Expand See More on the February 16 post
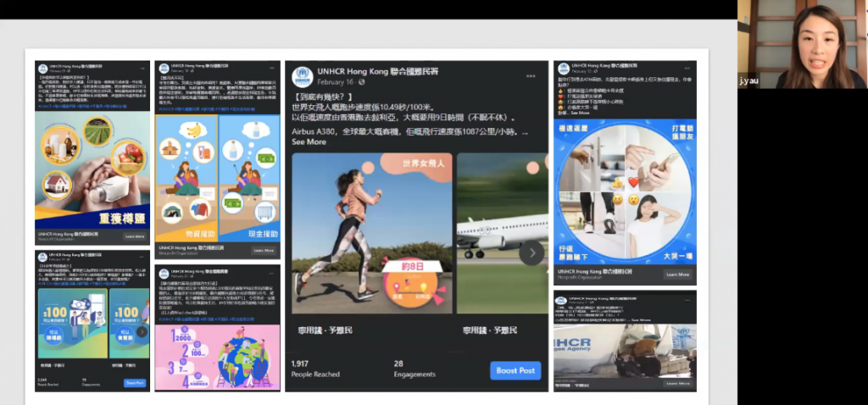 coord(309,141)
